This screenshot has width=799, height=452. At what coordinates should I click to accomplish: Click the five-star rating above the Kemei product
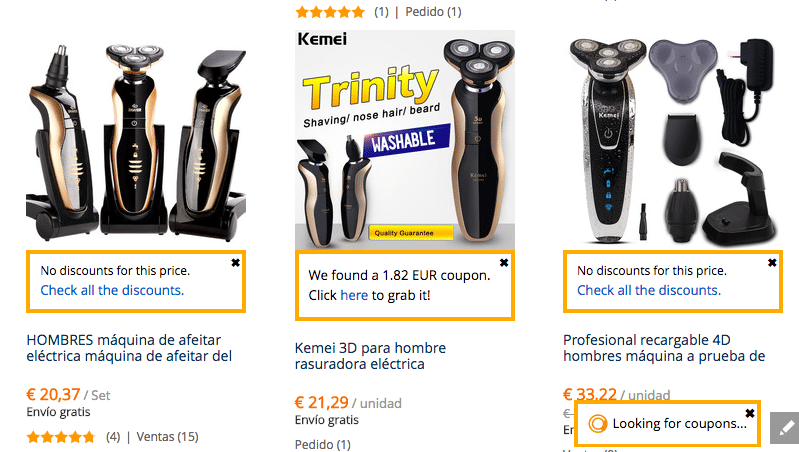click(x=330, y=12)
